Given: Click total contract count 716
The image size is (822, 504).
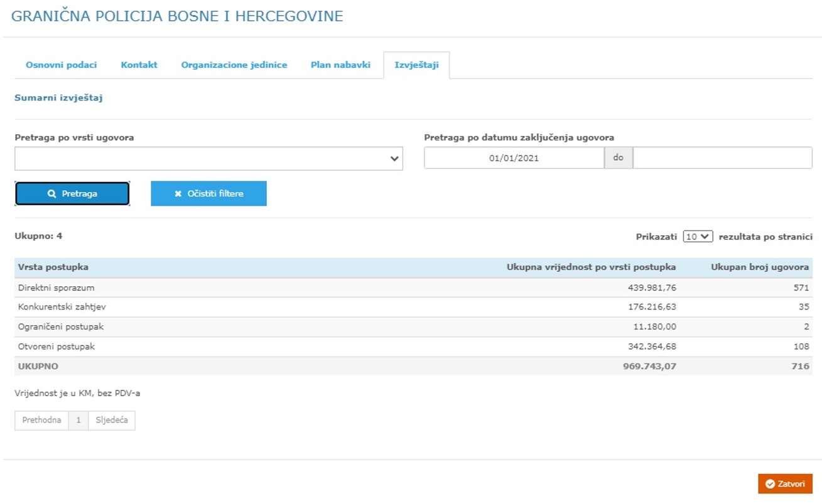Looking at the screenshot, I should (x=801, y=366).
